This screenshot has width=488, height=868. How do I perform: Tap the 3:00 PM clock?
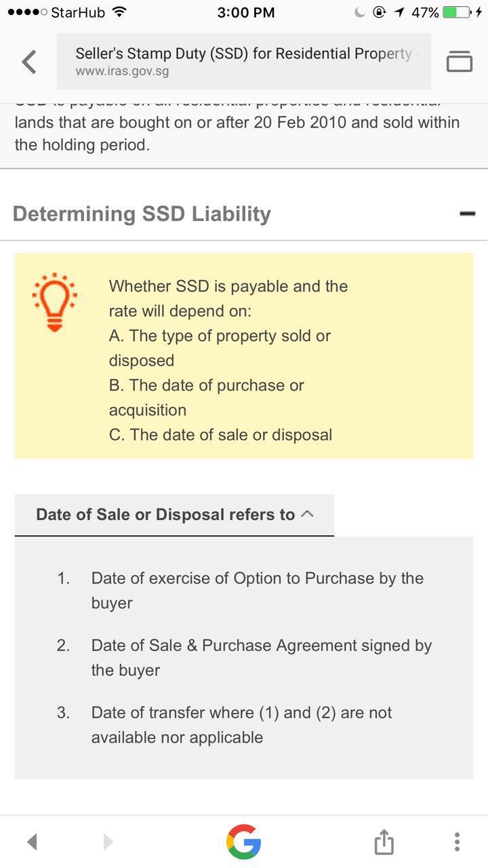pyautogui.click(x=245, y=12)
